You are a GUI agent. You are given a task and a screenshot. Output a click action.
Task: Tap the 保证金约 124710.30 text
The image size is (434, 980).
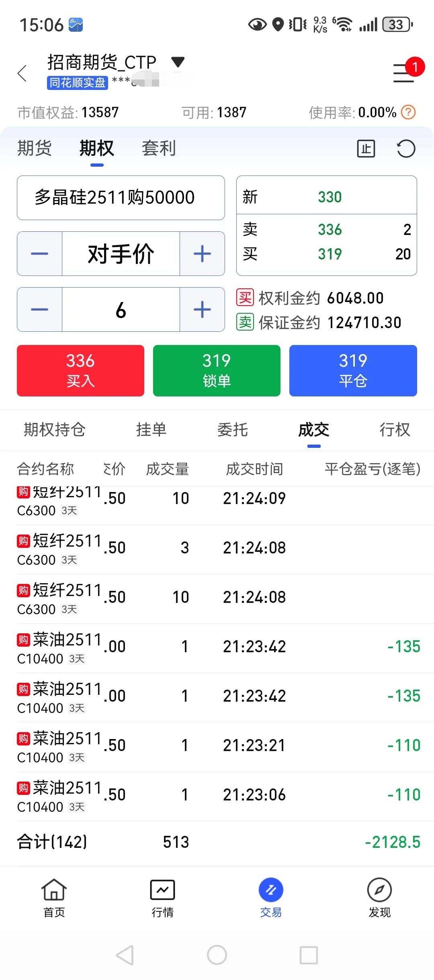point(330,323)
